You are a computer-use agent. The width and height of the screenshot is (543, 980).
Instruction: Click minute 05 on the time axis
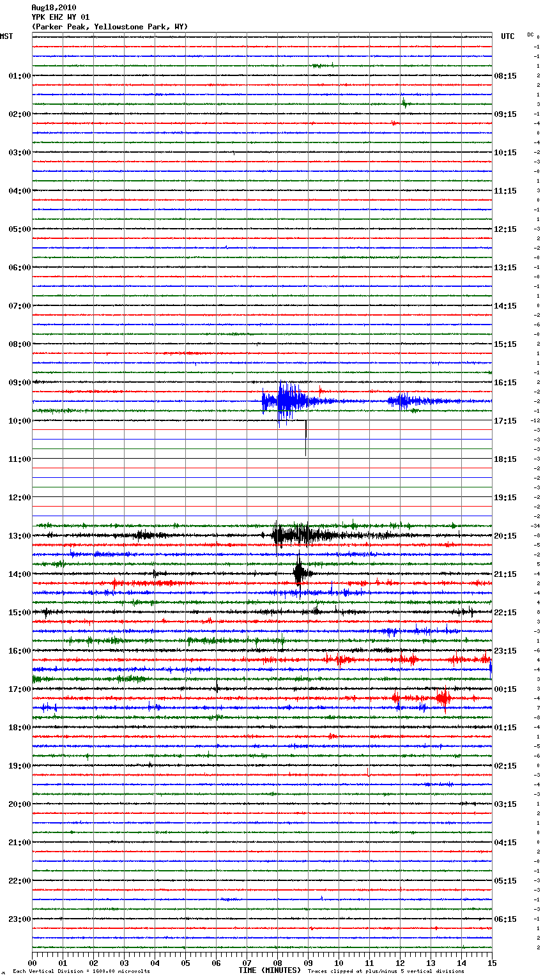[185, 963]
